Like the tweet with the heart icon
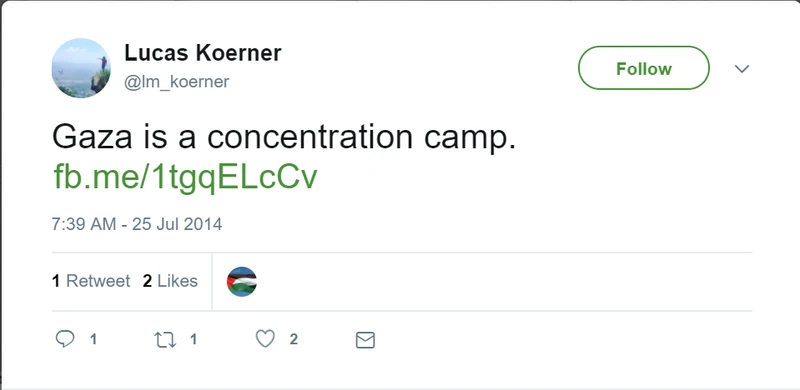This screenshot has height=390, width=800. click(x=265, y=339)
